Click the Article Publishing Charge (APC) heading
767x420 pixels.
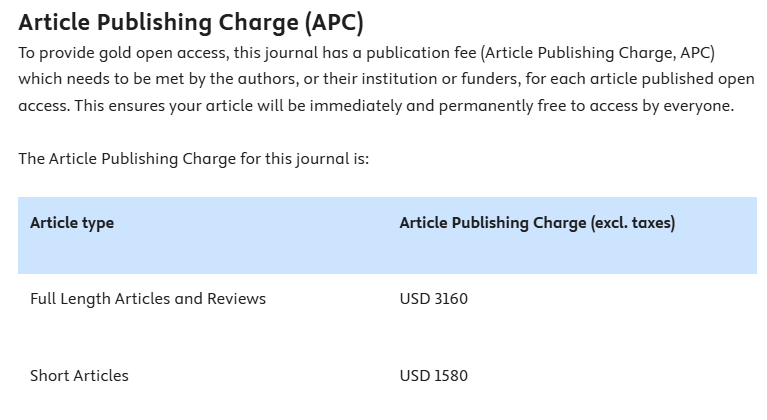(x=191, y=22)
